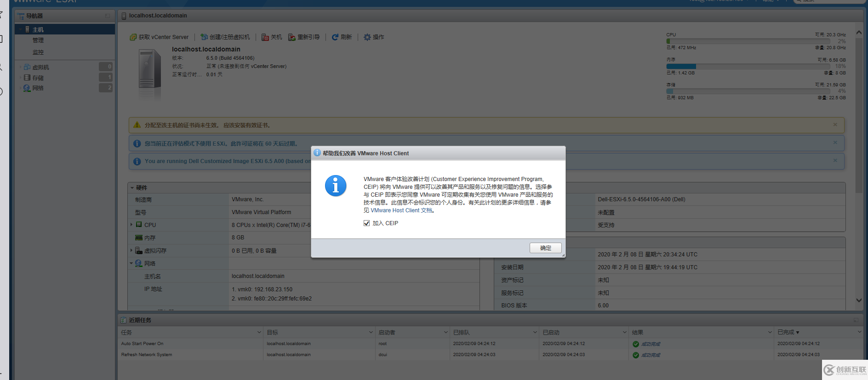Click the Recent Tasks panel icon
This screenshot has height=380, width=868.
pyautogui.click(x=123, y=320)
